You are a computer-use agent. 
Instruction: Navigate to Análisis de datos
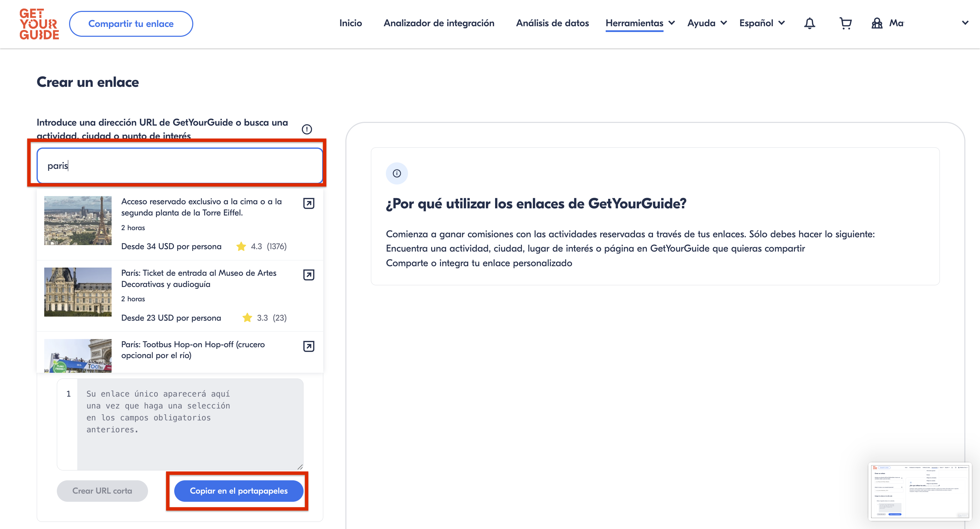pyautogui.click(x=552, y=23)
